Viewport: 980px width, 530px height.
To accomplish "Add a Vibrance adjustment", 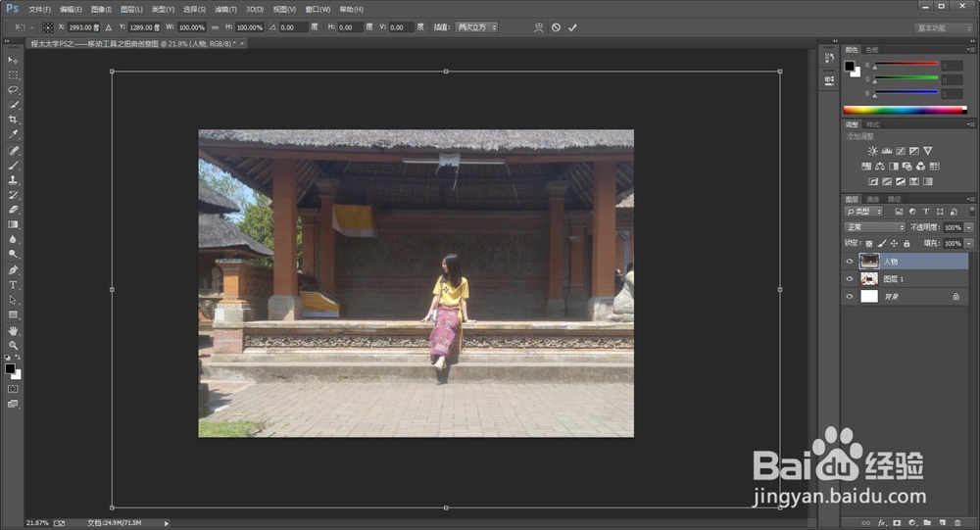I will pos(927,151).
